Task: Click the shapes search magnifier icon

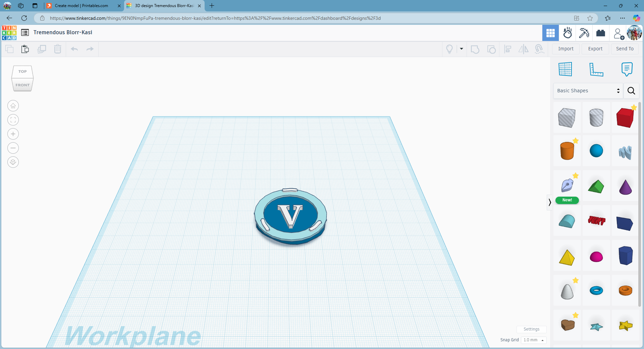Action: click(631, 91)
